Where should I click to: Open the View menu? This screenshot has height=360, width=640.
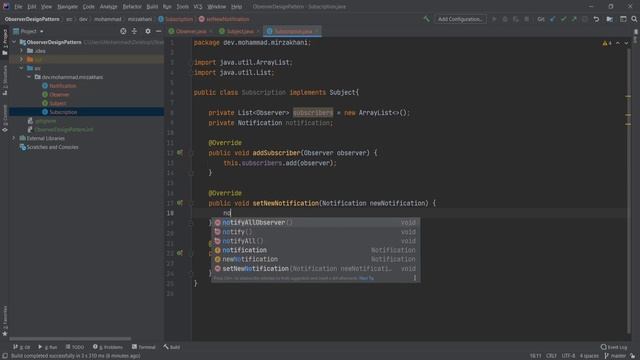pyautogui.click(x=47, y=7)
